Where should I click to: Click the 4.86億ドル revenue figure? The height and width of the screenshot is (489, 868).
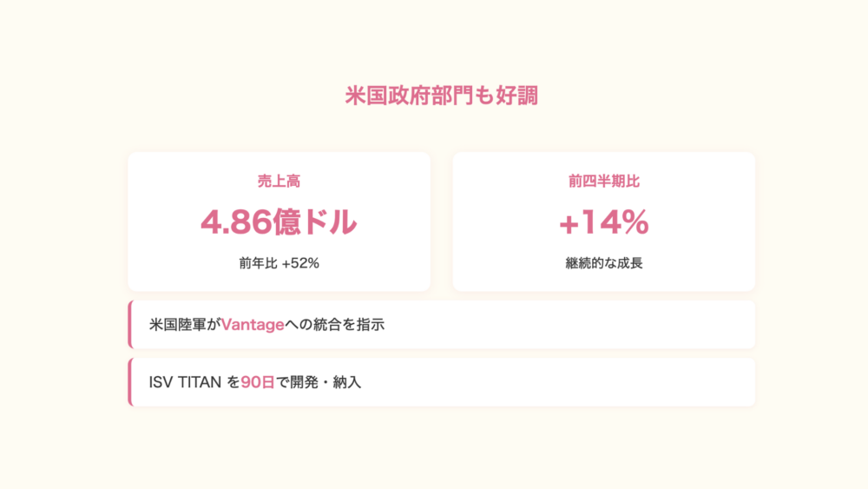[x=278, y=223]
